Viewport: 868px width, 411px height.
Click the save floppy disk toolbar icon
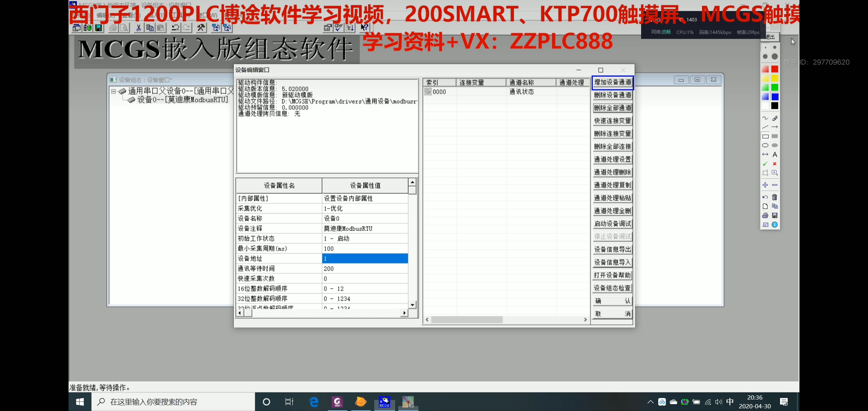(99, 27)
